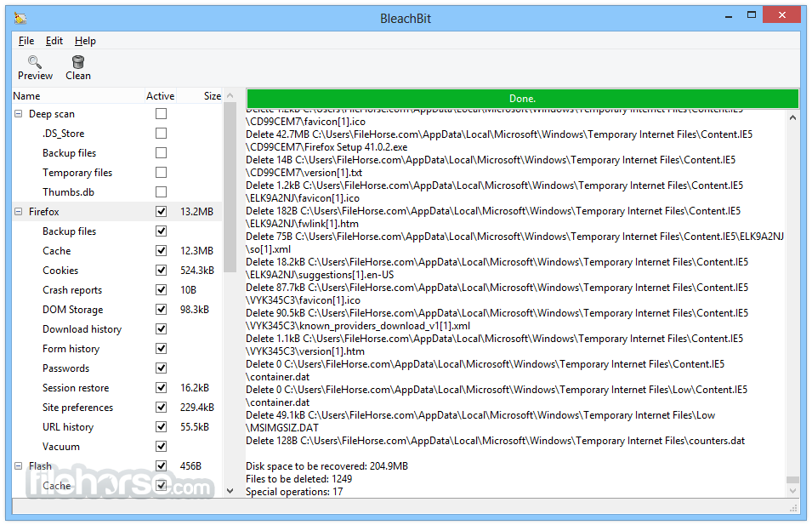Click log pane scroll down arrow
Viewport: 812px width, 525px height.
pos(792,490)
